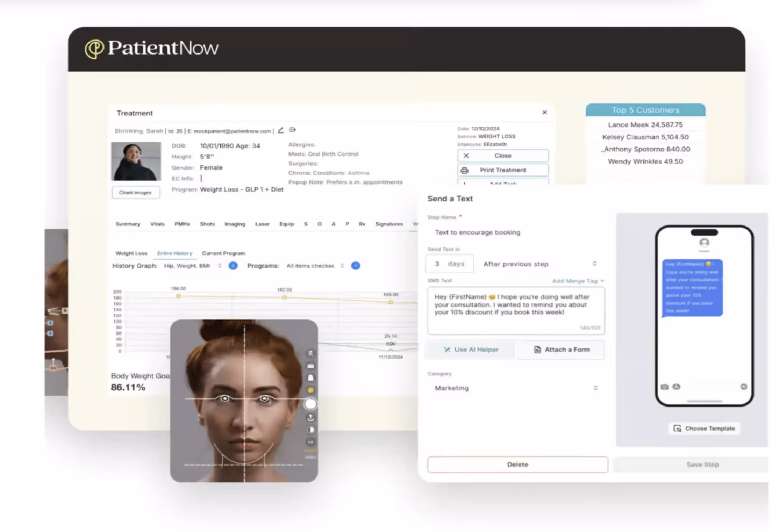This screenshot has height=532, width=772.
Task: Click the Lance Meek 24,587.75 row
Action: pyautogui.click(x=645, y=125)
